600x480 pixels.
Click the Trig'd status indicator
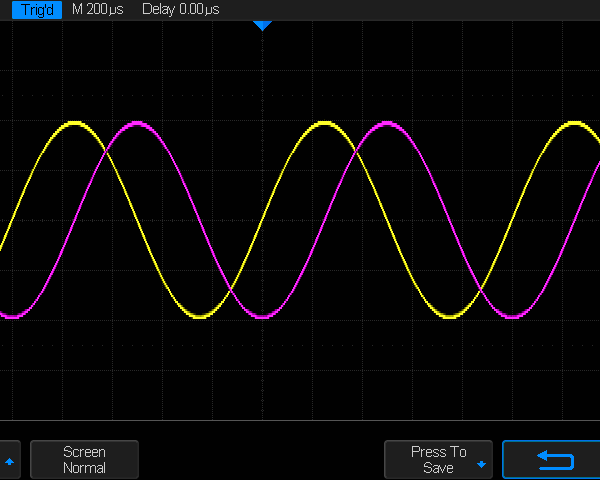pyautogui.click(x=33, y=9)
